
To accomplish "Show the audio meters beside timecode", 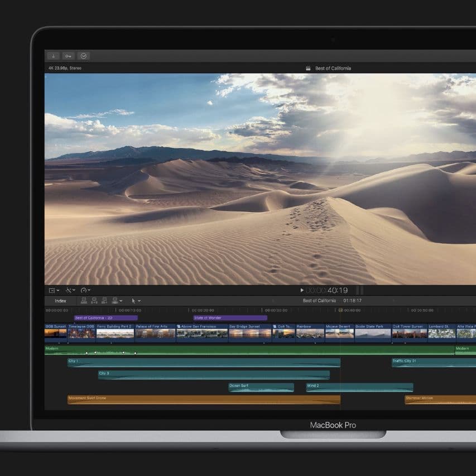I will tap(359, 290).
